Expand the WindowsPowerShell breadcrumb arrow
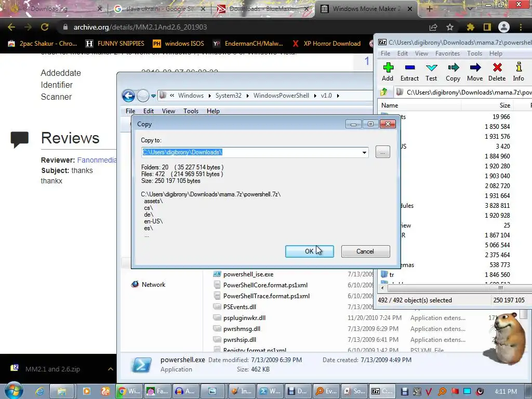The width and height of the screenshot is (532, 399). [x=315, y=96]
